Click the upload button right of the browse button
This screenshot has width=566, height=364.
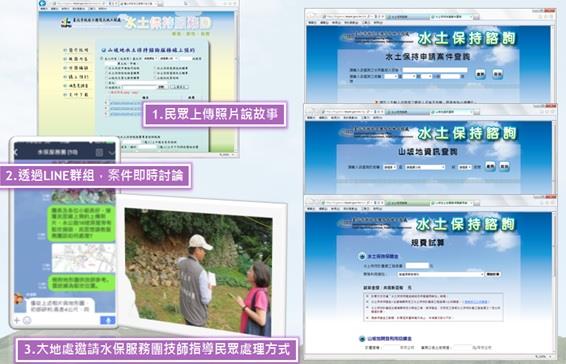click(179, 87)
